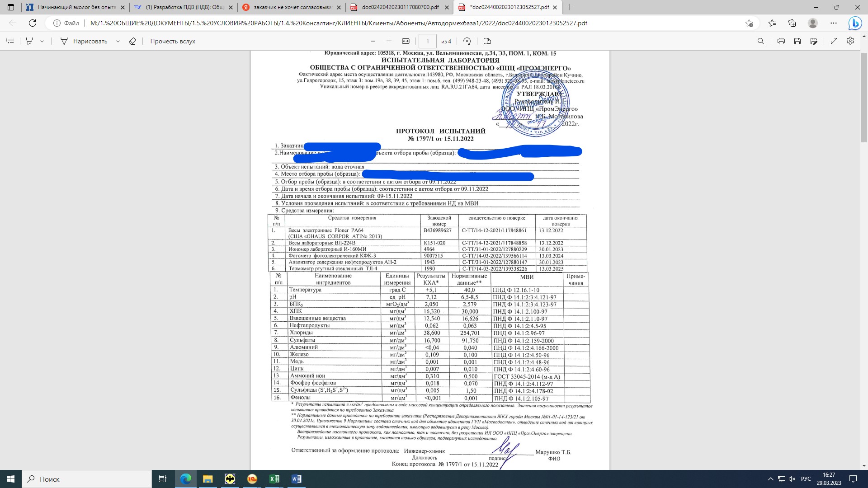Select the eraser tool
The height and width of the screenshot is (488, 868).
click(132, 41)
